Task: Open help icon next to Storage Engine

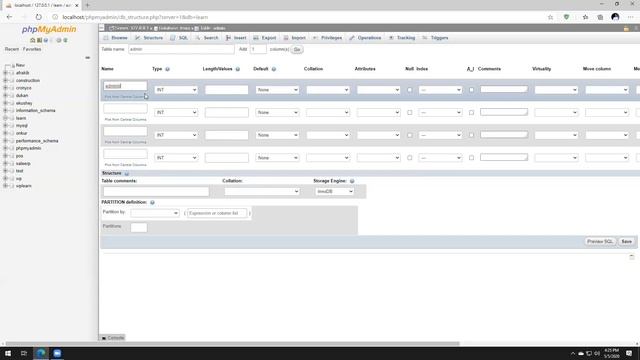Action: click(x=352, y=181)
